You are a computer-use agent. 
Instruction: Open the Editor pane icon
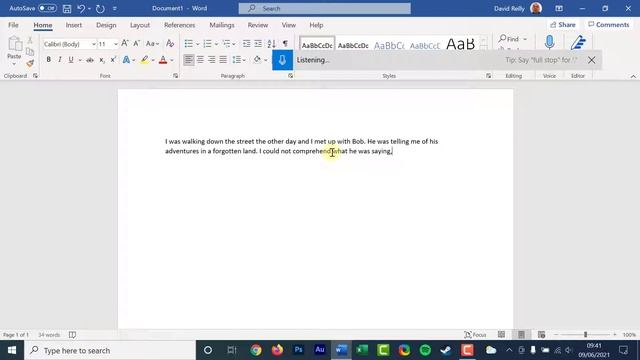coord(578,42)
